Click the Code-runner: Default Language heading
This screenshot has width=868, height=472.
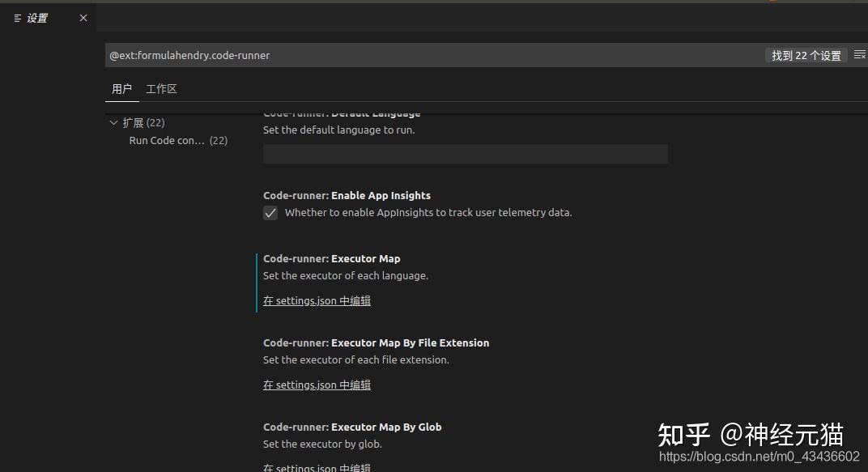[x=342, y=113]
